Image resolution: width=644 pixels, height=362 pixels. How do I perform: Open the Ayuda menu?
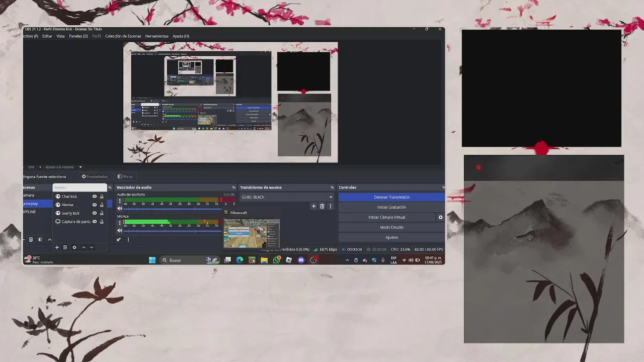[181, 36]
